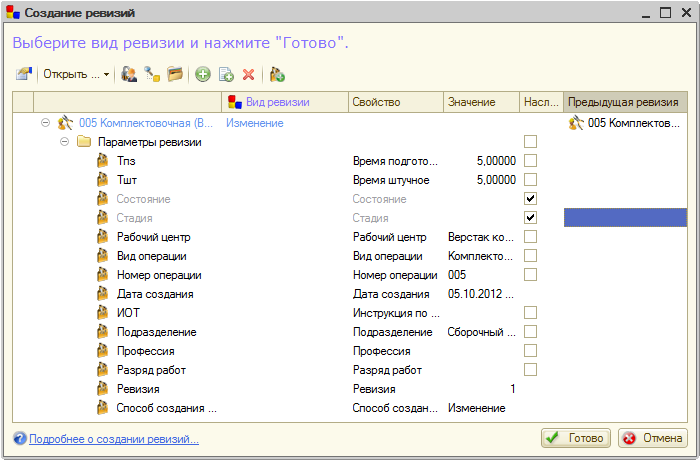Click the blue help question mark icon
This screenshot has width=700, height=460.
(x=20, y=438)
